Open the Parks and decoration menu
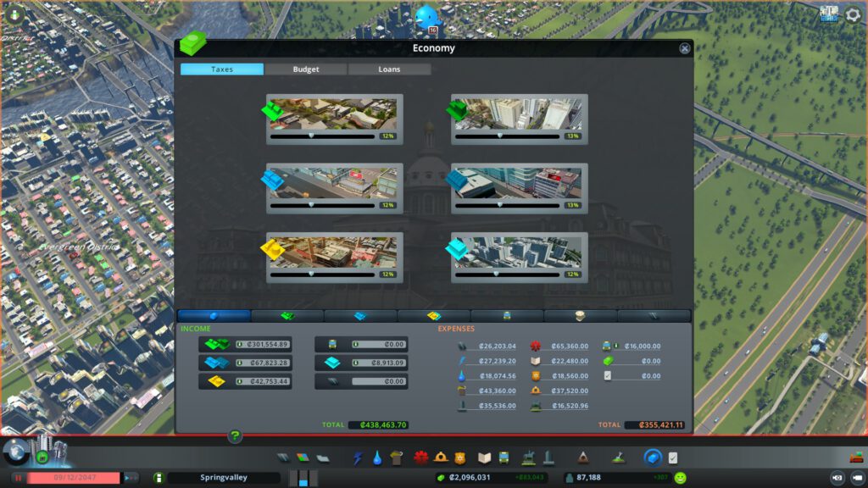868x488 pixels. (x=529, y=457)
